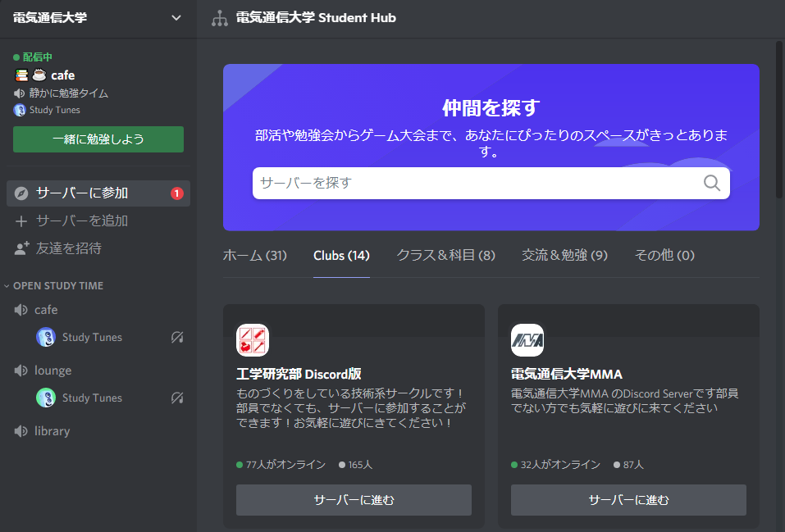Click the magnifying glass search icon
This screenshot has height=532, width=785.
tap(712, 183)
